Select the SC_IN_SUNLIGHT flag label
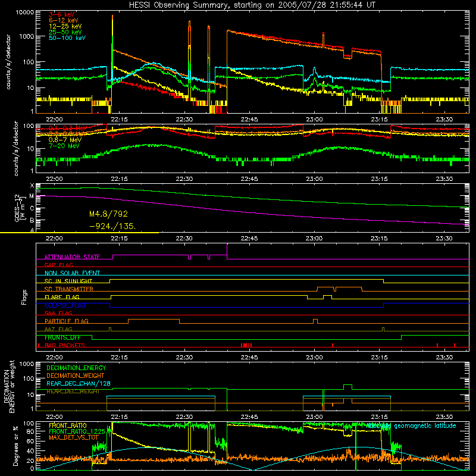476x476 pixels. point(68,281)
